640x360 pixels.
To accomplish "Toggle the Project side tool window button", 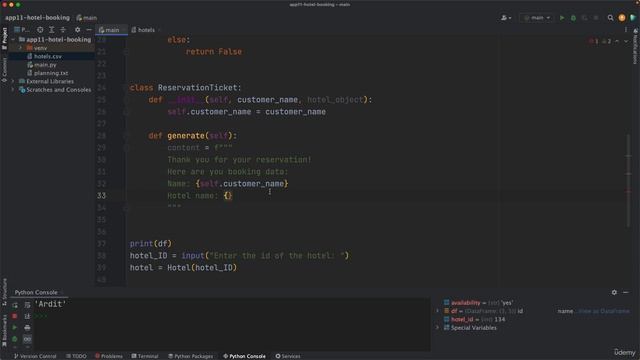I will (x=4, y=38).
